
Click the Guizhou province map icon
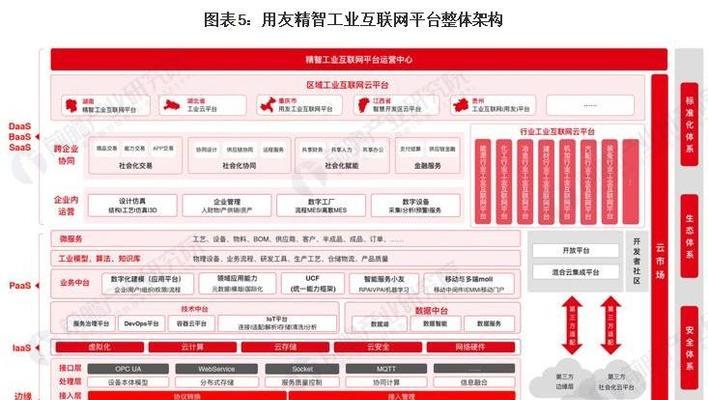click(x=461, y=106)
